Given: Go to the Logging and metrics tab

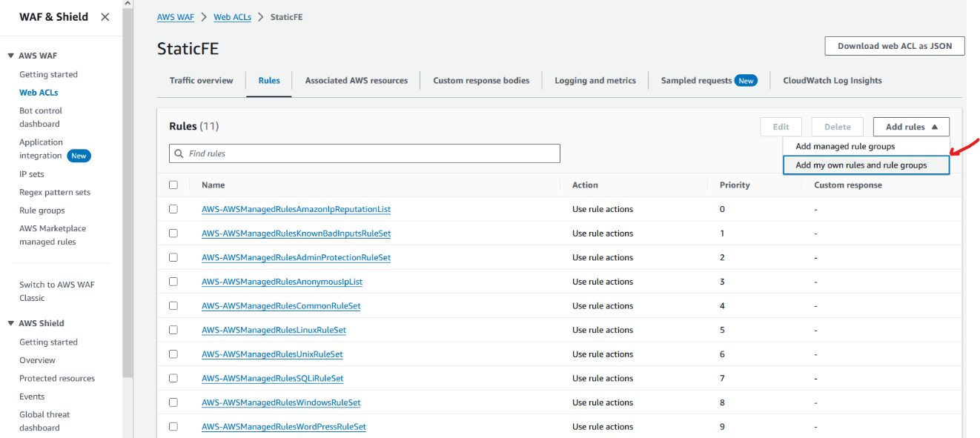Looking at the screenshot, I should pos(595,81).
